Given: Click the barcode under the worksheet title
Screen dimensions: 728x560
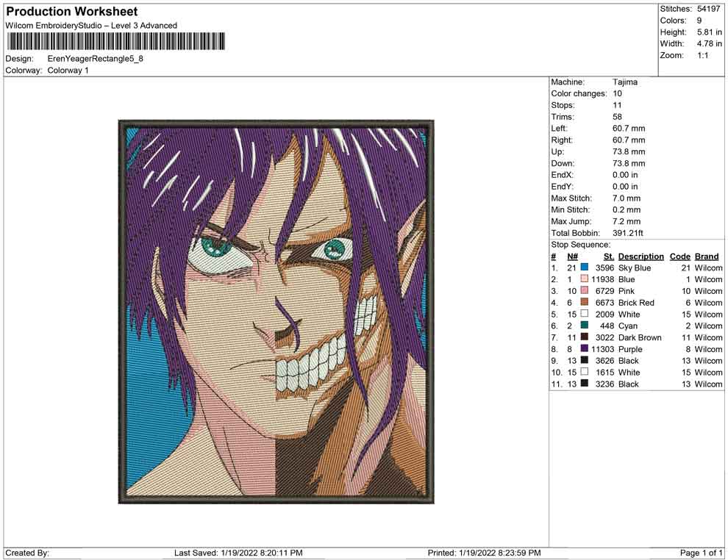Looking at the screenshot, I should 115,41.
